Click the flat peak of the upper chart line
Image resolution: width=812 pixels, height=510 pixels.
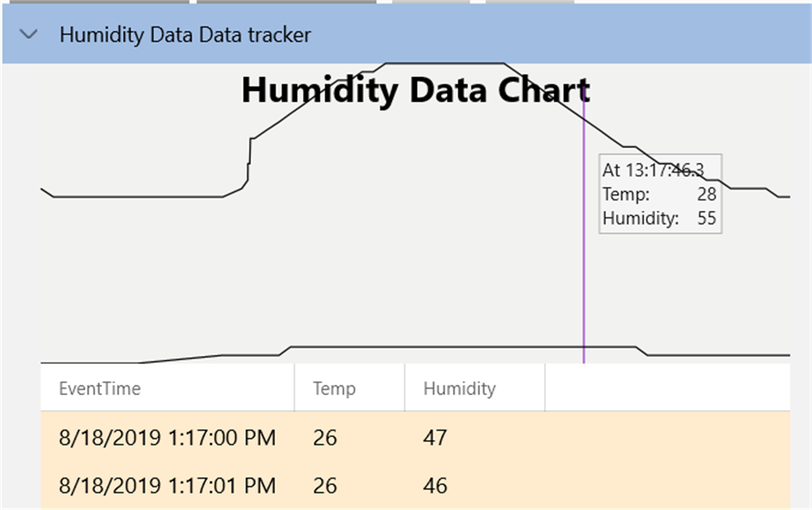(x=444, y=64)
